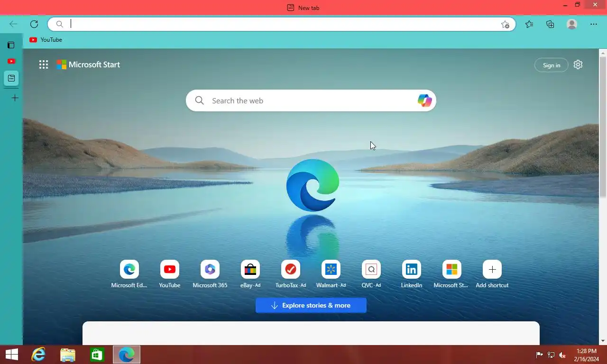Open Settings and more ellipsis menu
Image resolution: width=607 pixels, height=364 pixels.
[x=594, y=24]
